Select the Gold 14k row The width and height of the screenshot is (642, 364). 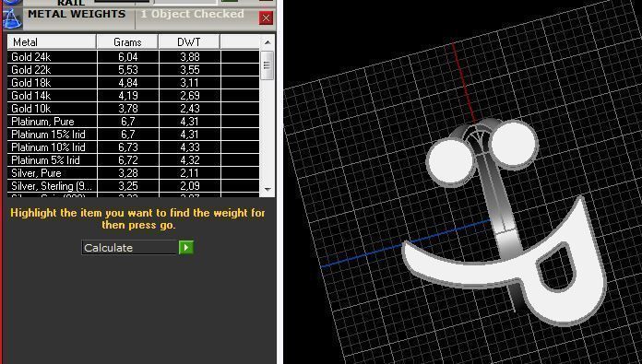click(134, 96)
